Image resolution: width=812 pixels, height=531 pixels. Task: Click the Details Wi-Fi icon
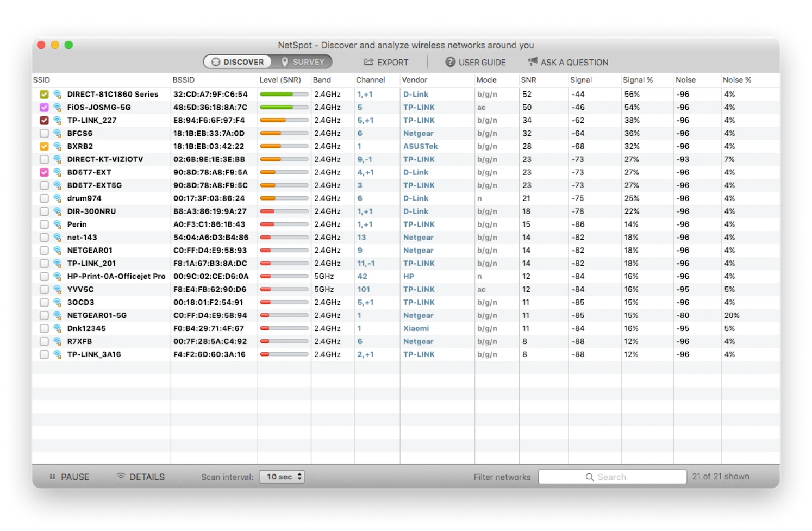[121, 477]
